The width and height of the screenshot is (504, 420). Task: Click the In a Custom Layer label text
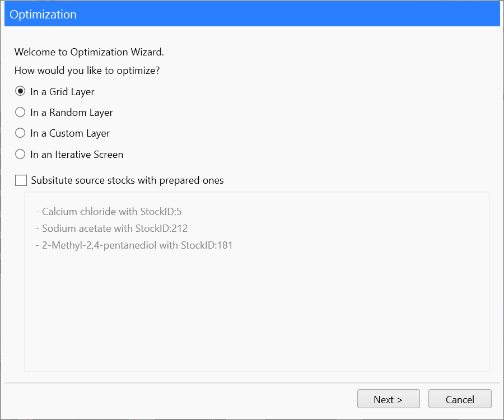point(70,133)
